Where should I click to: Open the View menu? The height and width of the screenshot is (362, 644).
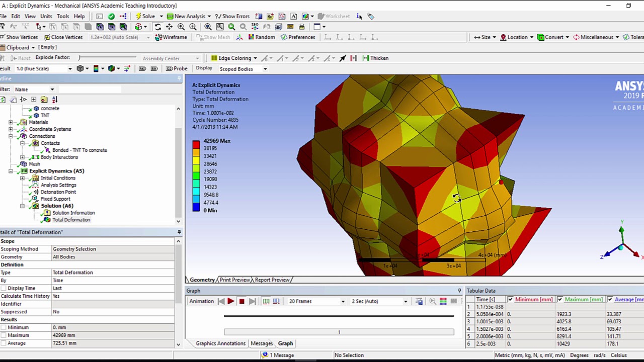tap(30, 16)
